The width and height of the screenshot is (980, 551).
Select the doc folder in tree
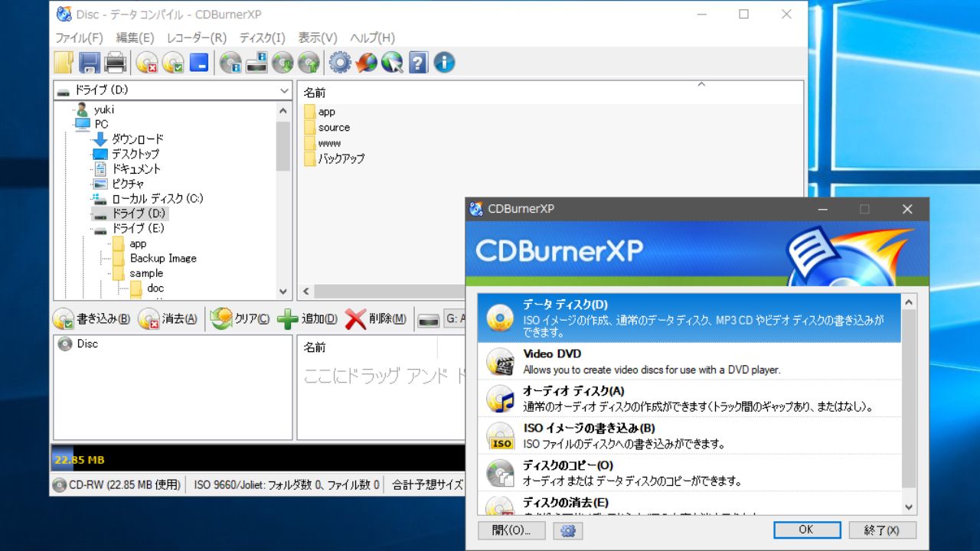[x=155, y=288]
